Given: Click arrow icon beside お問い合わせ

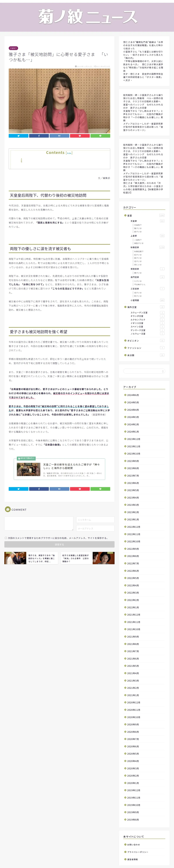Looking at the screenshot, I should (125, 844).
